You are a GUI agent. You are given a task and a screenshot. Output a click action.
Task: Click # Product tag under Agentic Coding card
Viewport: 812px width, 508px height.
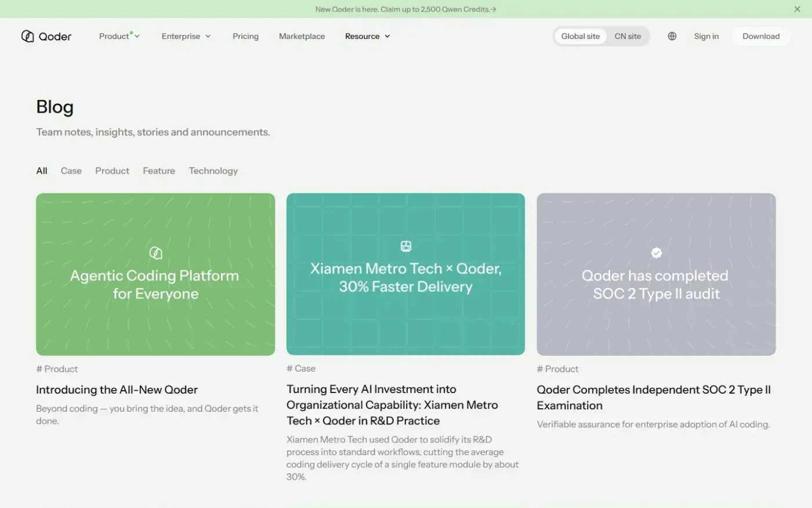coord(57,369)
